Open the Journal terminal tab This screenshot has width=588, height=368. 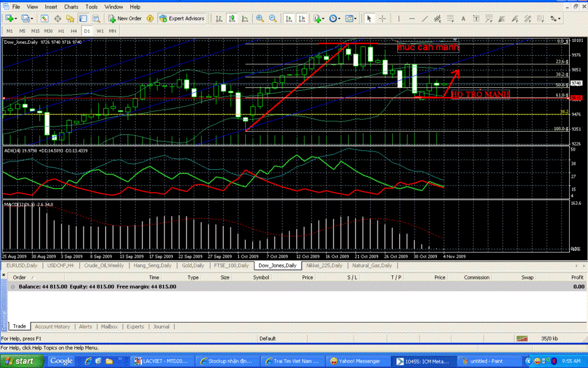[161, 327]
